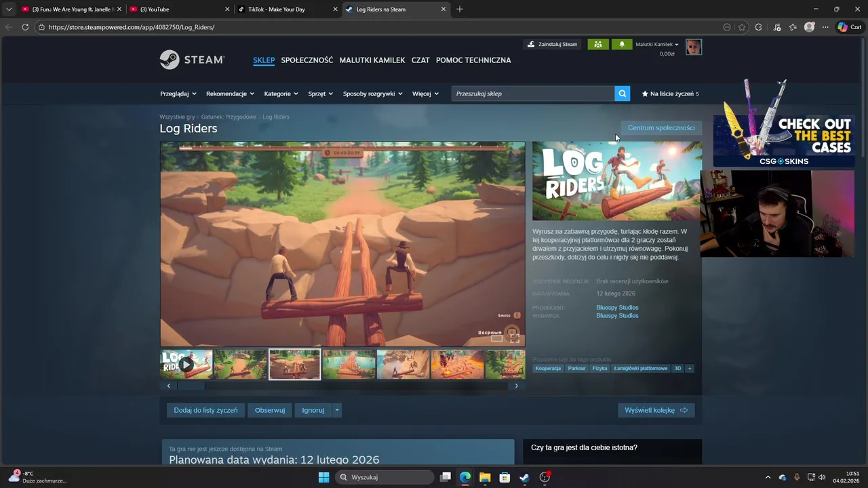Expand the Sprzęt dropdown

(320, 94)
